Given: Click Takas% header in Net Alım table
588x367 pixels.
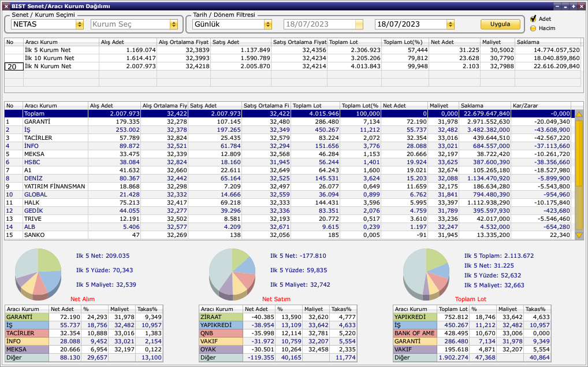Looking at the screenshot, I should pyautogui.click(x=149, y=309).
